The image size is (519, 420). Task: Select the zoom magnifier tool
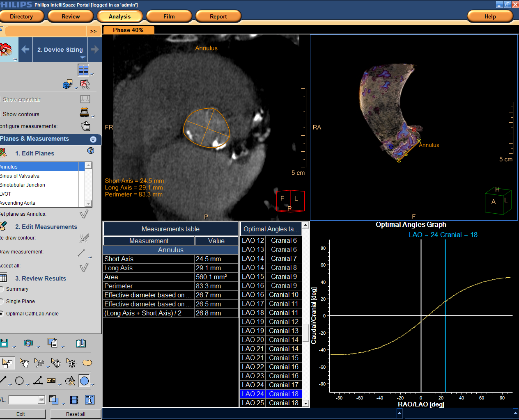coord(39,363)
